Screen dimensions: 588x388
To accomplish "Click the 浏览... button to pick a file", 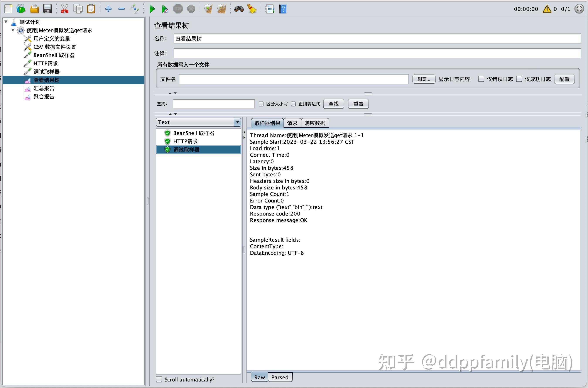I will click(x=424, y=79).
